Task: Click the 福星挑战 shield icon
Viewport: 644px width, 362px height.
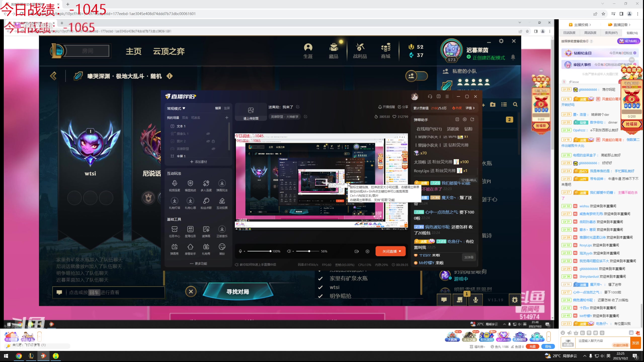Action: (x=190, y=183)
